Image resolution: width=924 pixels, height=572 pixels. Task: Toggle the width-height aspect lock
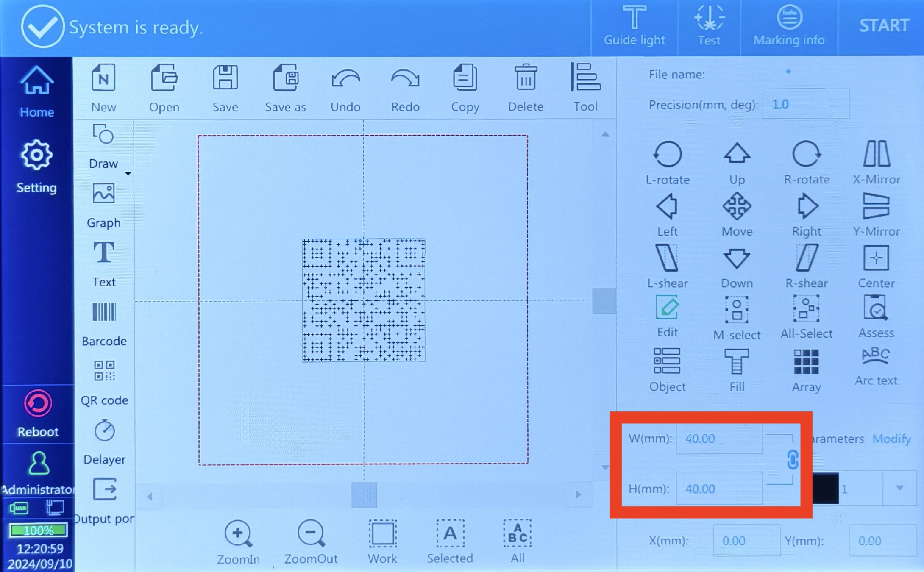[792, 460]
